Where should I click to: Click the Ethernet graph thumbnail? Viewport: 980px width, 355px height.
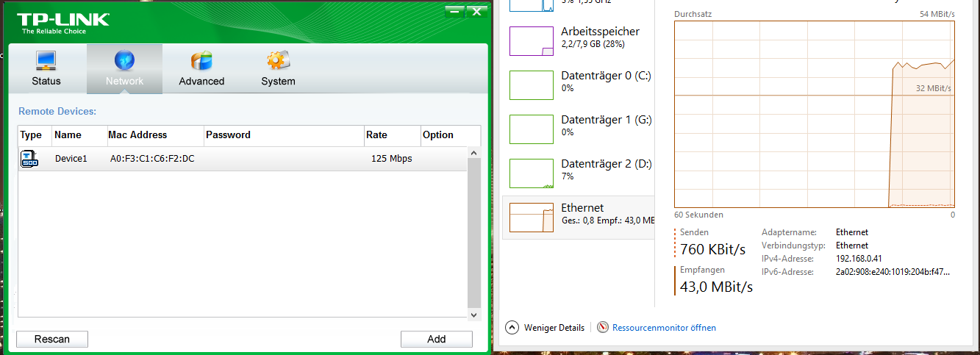pyautogui.click(x=532, y=218)
